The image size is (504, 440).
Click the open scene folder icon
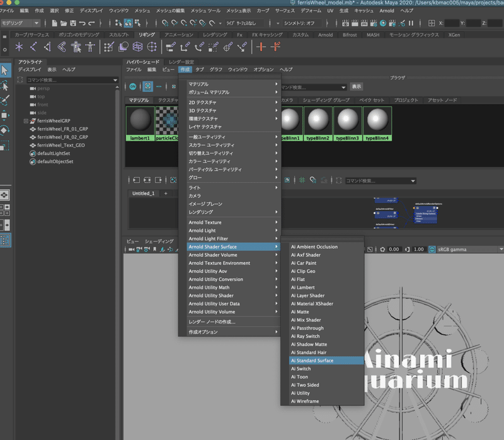click(64, 23)
